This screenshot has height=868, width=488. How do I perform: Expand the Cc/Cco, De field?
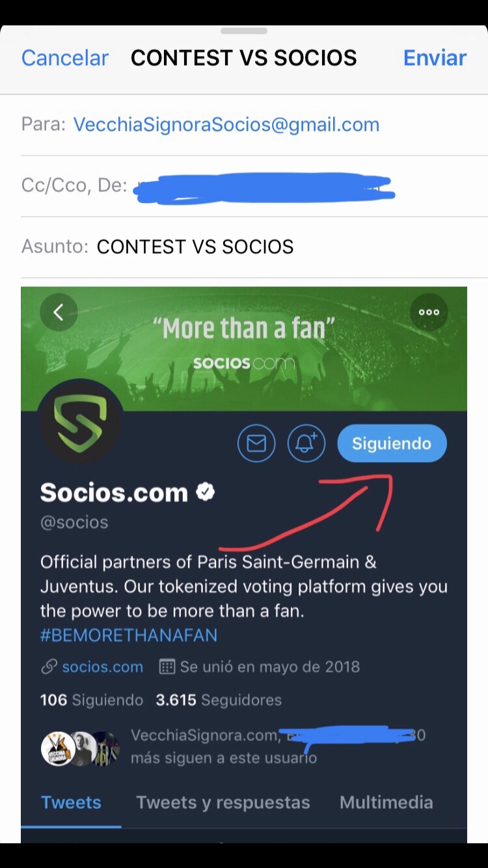[254, 186]
